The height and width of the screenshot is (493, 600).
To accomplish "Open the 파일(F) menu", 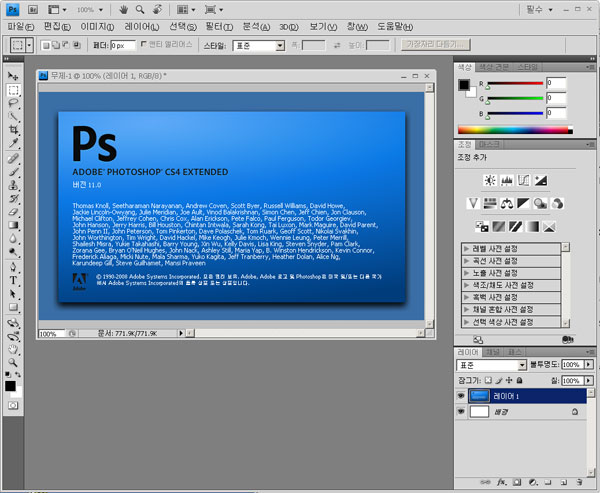I will pyautogui.click(x=21, y=27).
